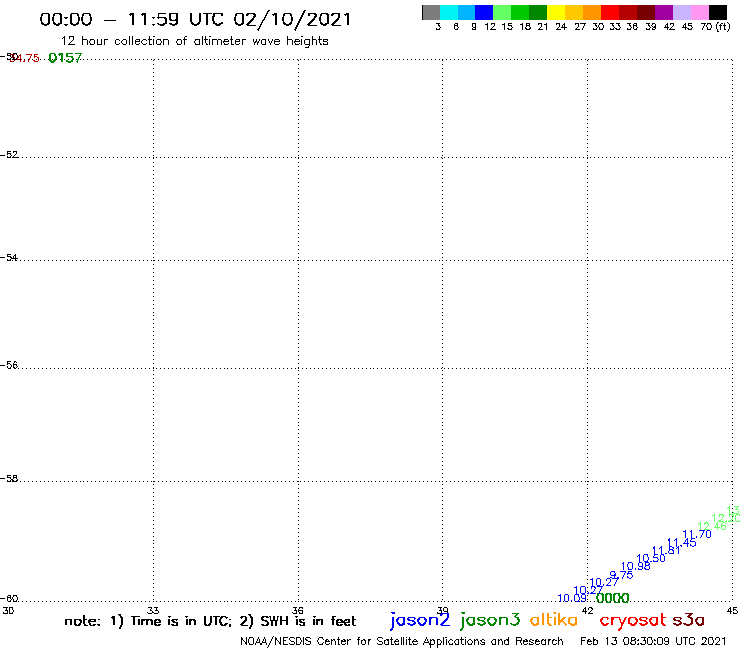Click the "Feb 13 08:30:09 UTC 2021" timestamp
This screenshot has width=740, height=650.
(653, 642)
